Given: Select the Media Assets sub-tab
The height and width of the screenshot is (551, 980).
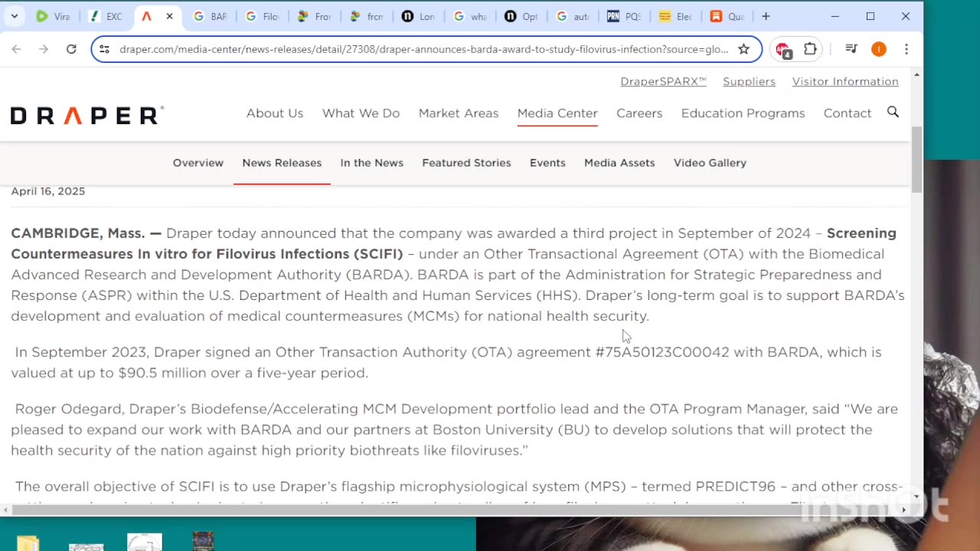Looking at the screenshot, I should pos(619,163).
